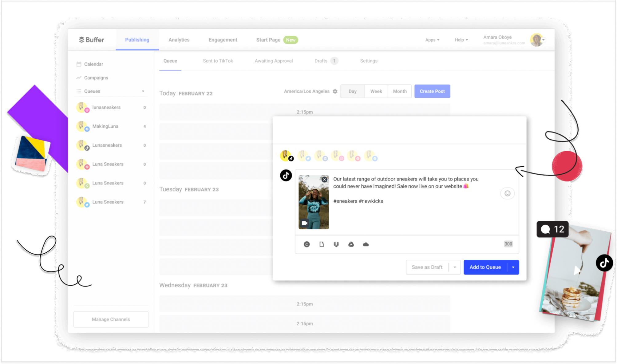617x364 pixels.
Task: Toggle the Facebook channel avatar in composer
Action: (370, 156)
